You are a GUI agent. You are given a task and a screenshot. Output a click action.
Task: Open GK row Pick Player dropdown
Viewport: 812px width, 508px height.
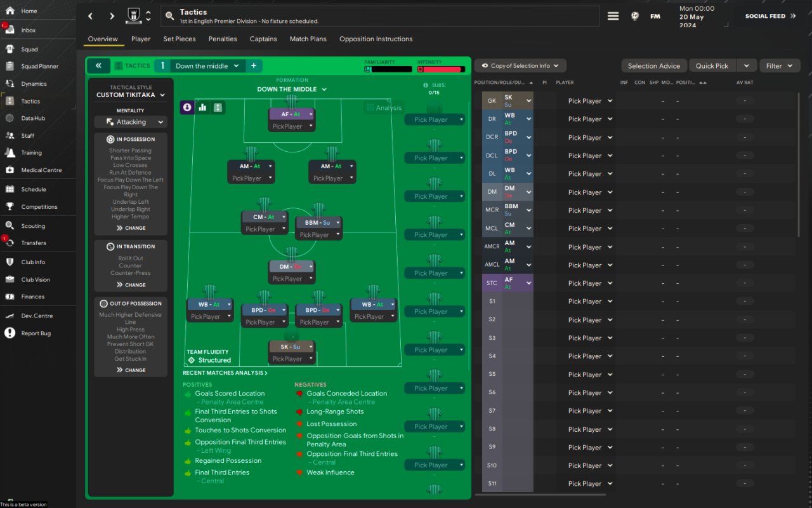590,101
